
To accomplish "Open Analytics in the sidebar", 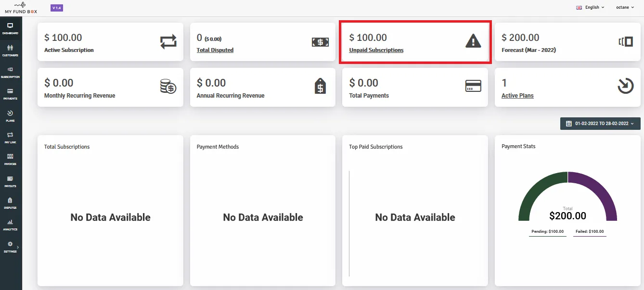I will coord(10,225).
